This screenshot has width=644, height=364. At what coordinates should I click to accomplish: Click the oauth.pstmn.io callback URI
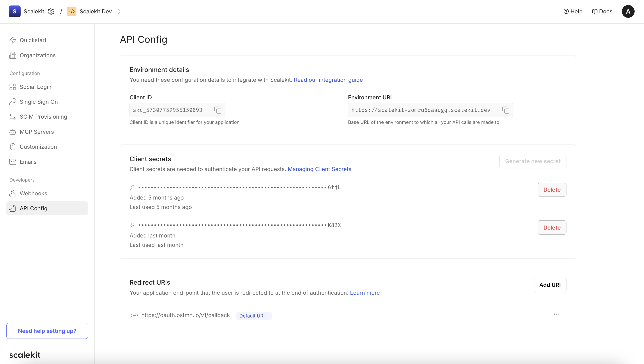[186, 315]
